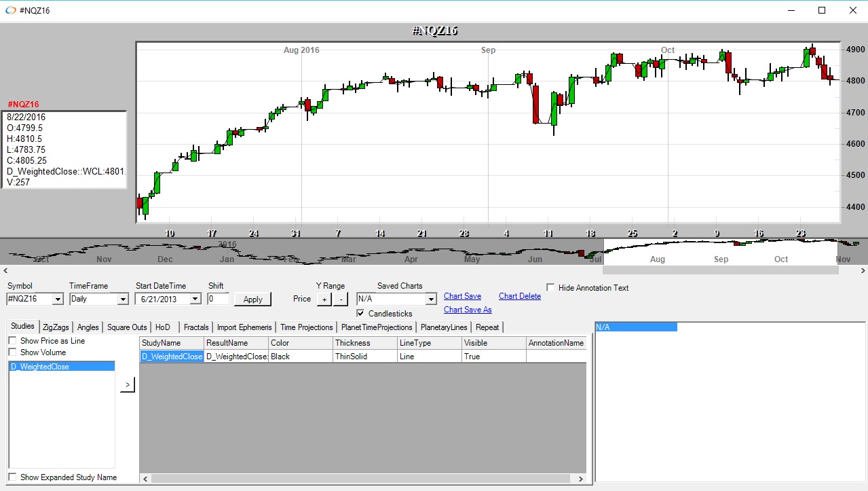Viewport: 868px width, 491px height.
Task: Click the arrow button to add study
Action: 128,385
